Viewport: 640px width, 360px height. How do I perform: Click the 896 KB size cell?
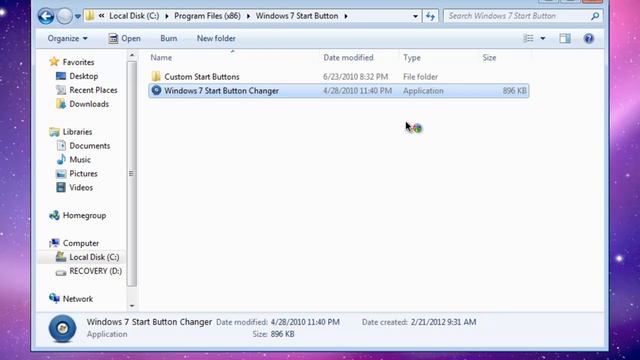pyautogui.click(x=514, y=91)
